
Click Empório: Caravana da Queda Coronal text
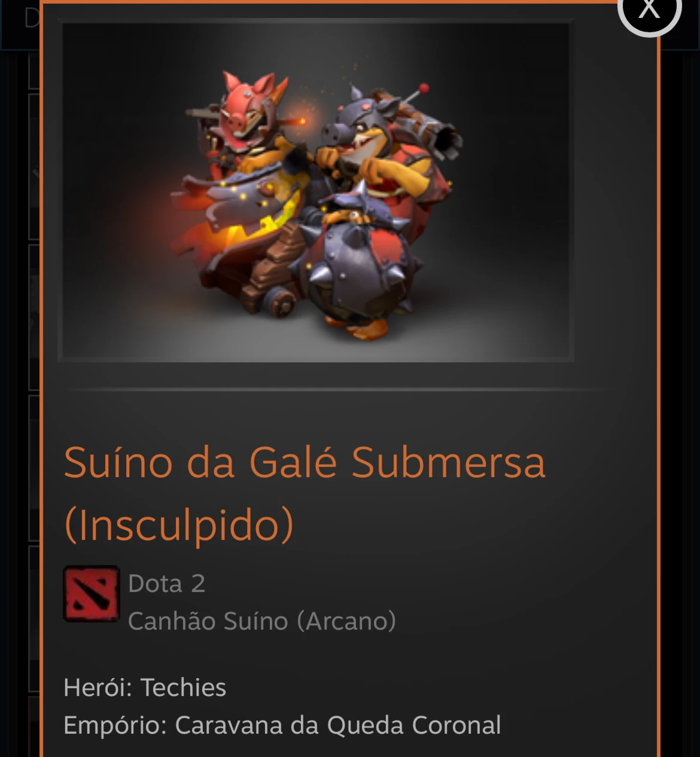click(282, 725)
